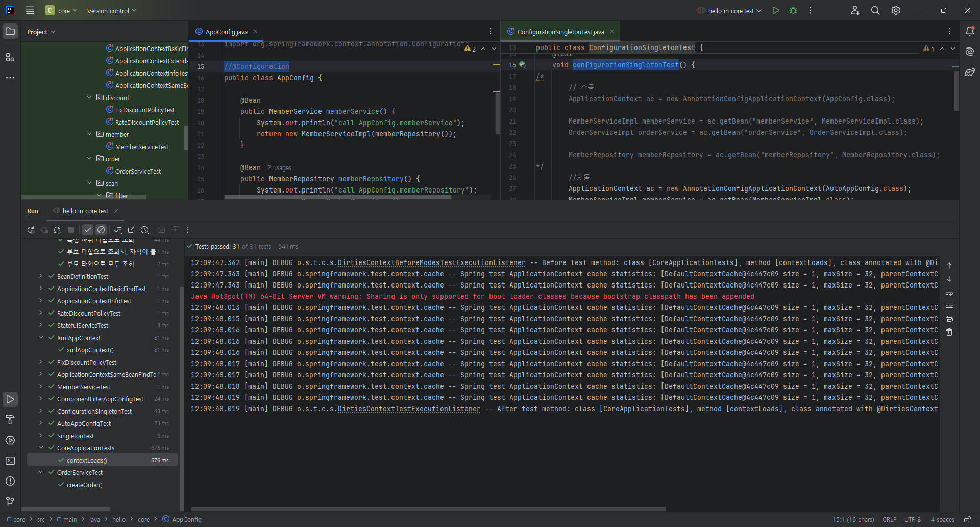Open IDE settings gear
The image size is (980, 527).
(x=896, y=10)
